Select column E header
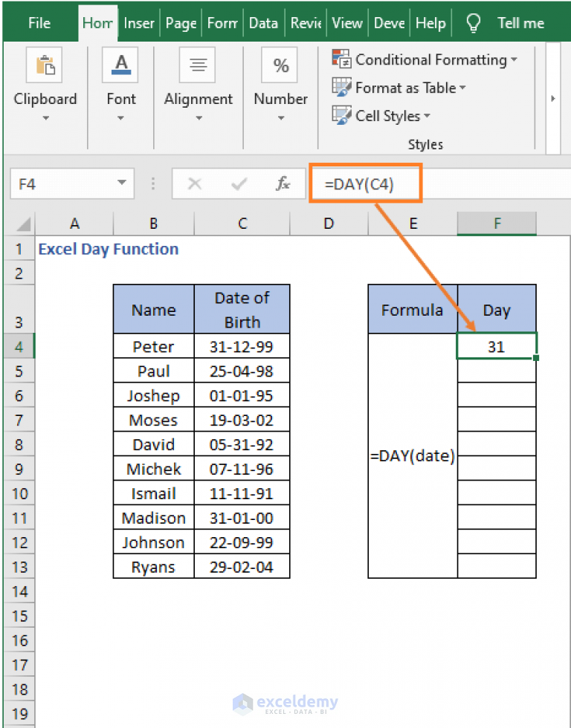The image size is (571, 728). coord(413,224)
